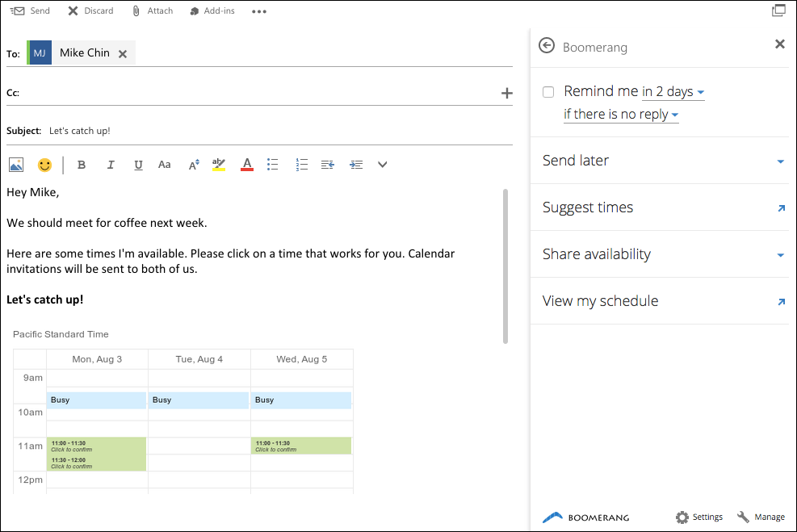
Task: Open the emoji picker
Action: point(44,164)
